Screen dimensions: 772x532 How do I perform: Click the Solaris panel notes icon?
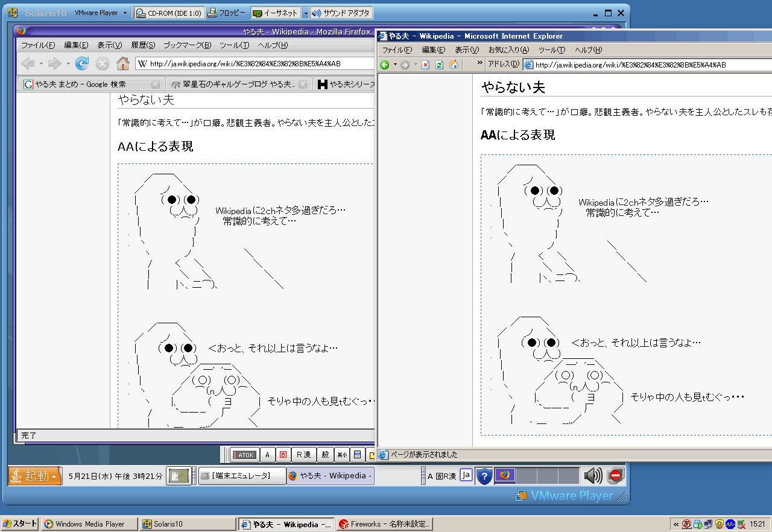coord(179,476)
